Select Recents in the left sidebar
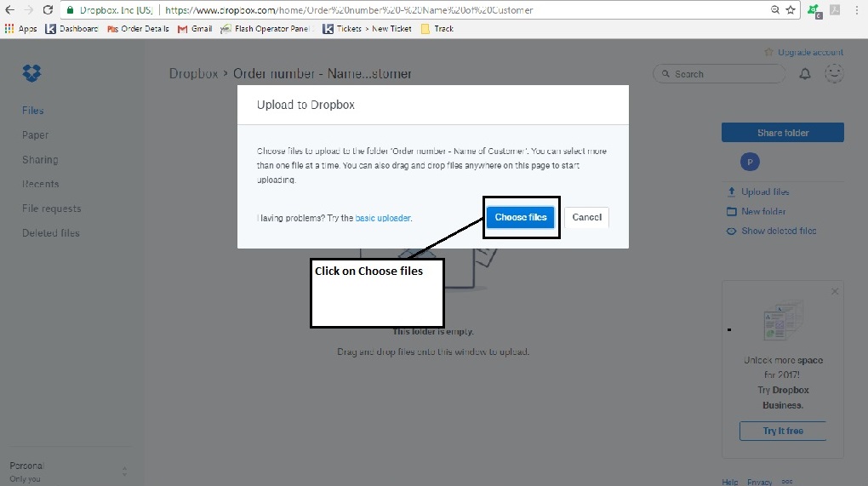Viewport: 868px width, 486px height. tap(40, 184)
